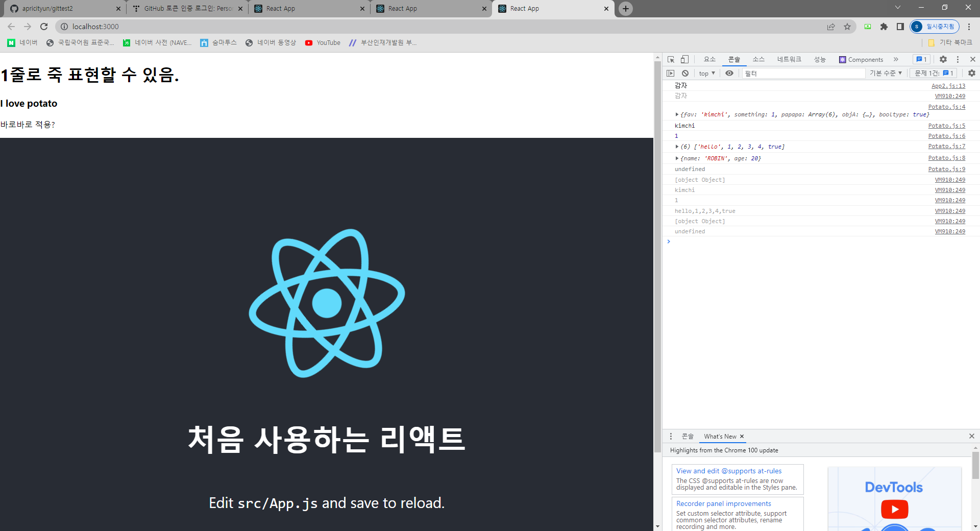
Task: Open the 네이버 사전 bookmark
Action: point(157,43)
